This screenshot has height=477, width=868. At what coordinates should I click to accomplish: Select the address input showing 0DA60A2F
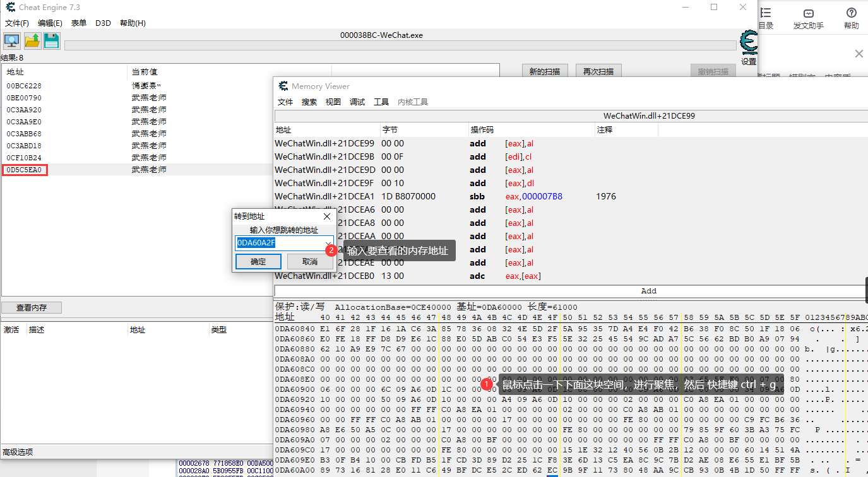(280, 243)
